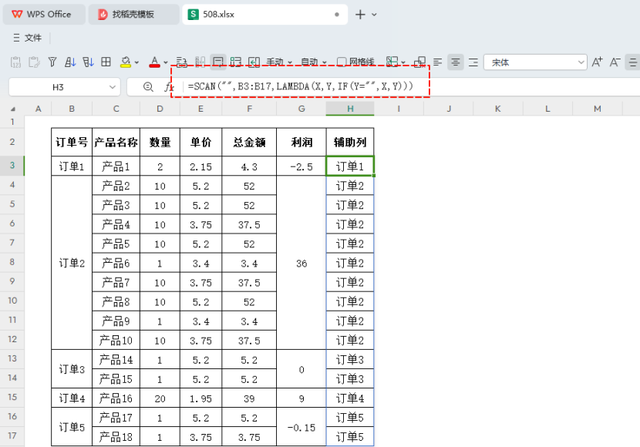Select cell containing 产品10
This screenshot has width=640, height=447.
tap(116, 340)
